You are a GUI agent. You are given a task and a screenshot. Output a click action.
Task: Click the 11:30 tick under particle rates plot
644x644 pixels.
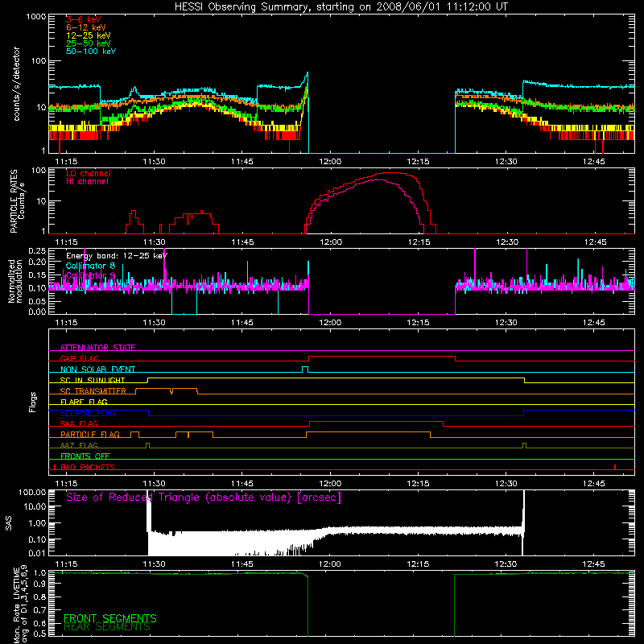click(x=154, y=242)
